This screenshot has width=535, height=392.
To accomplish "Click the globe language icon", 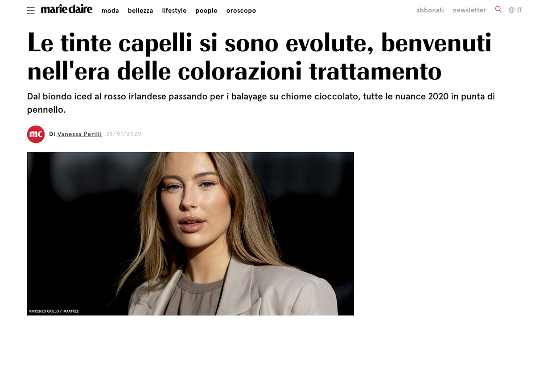I will tap(512, 10).
